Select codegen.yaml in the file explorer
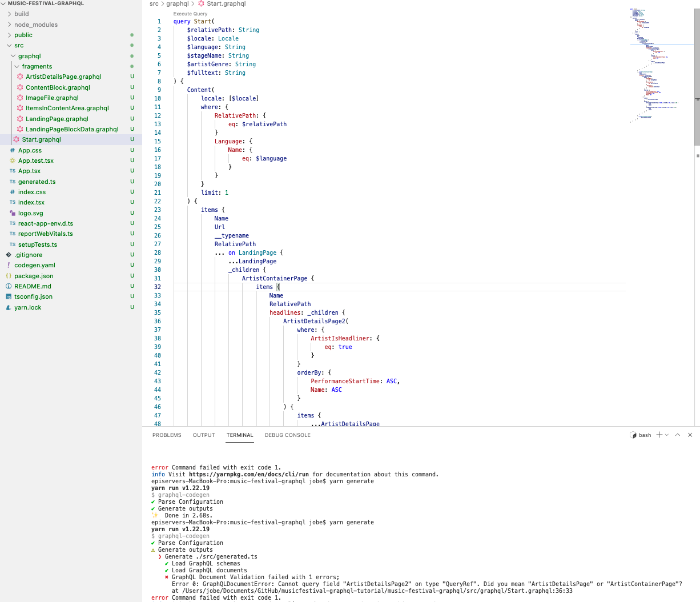The height and width of the screenshot is (602, 700). pos(35,265)
